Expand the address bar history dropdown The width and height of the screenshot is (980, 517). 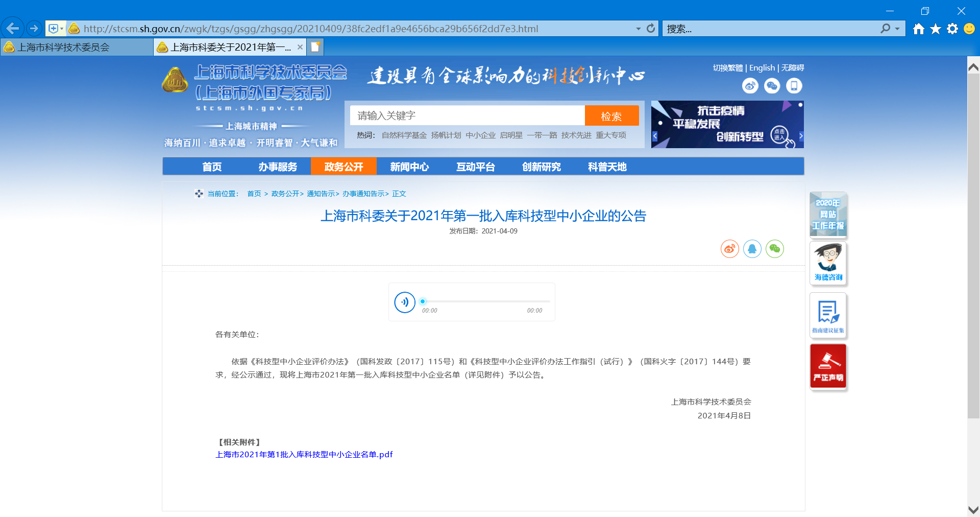click(x=638, y=29)
